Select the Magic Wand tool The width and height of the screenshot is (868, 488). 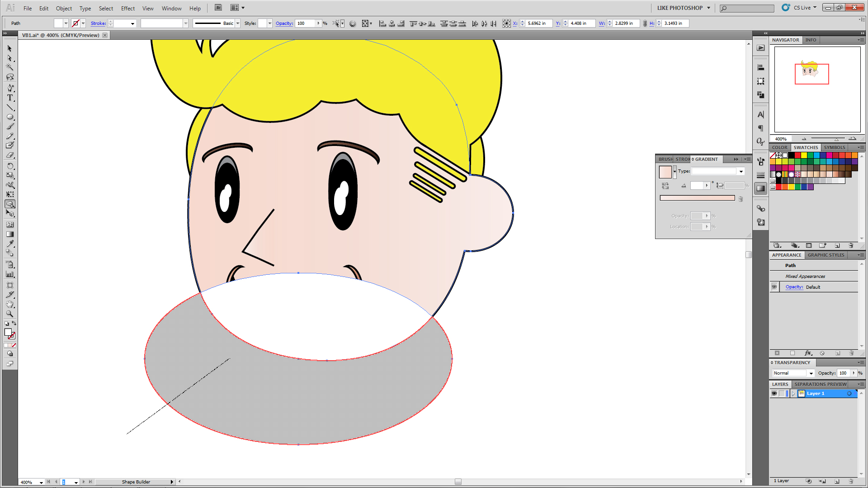[x=9, y=67]
